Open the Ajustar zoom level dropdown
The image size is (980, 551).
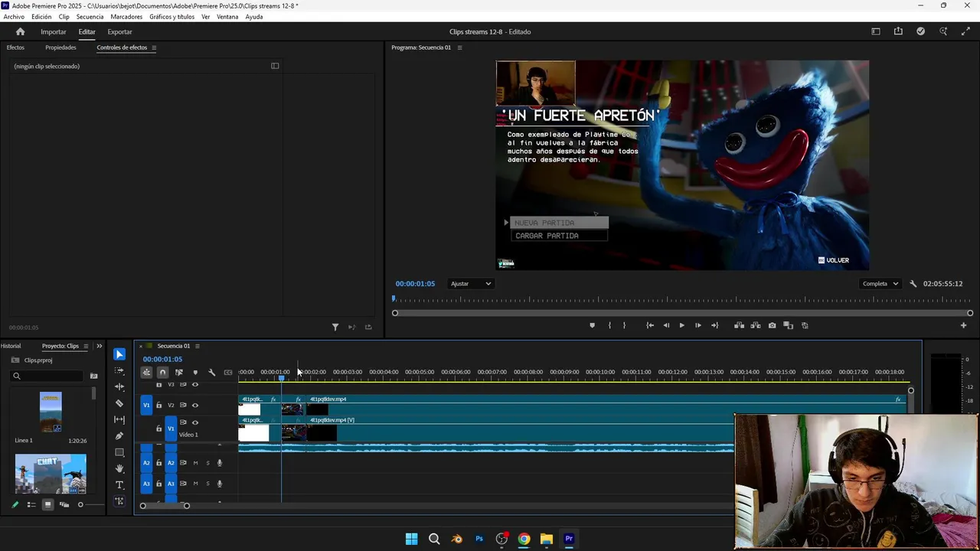point(471,284)
